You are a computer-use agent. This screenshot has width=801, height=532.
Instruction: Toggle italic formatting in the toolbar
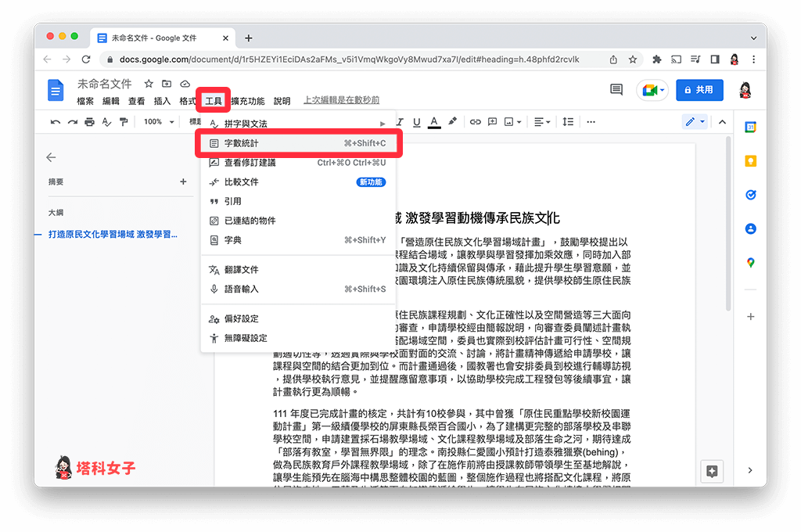pos(400,122)
